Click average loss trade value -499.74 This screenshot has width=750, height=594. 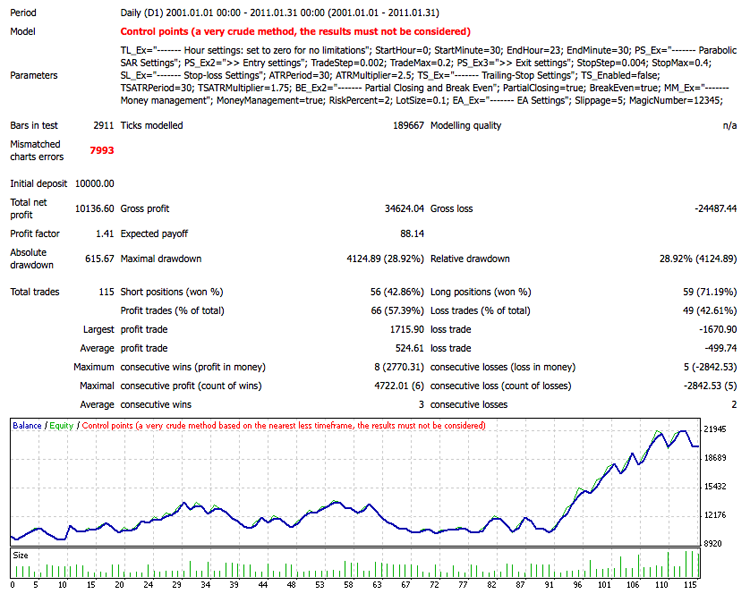coord(720,348)
